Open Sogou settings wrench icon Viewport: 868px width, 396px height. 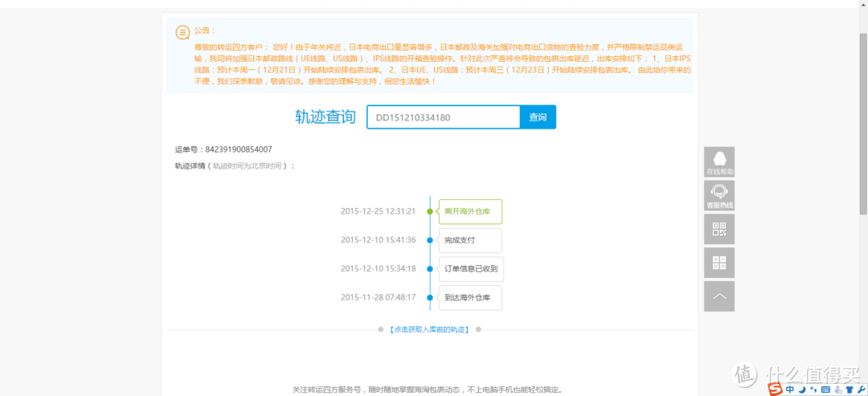[861, 390]
